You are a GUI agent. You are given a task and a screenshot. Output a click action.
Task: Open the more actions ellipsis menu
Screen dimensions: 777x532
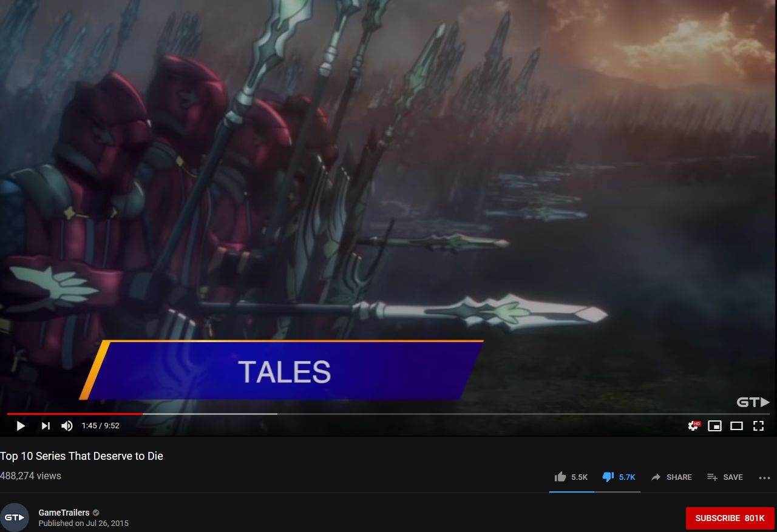pos(764,478)
